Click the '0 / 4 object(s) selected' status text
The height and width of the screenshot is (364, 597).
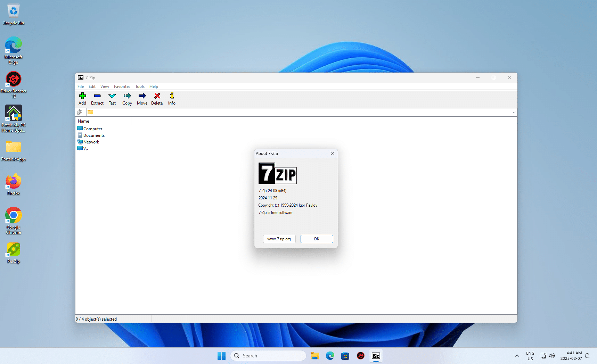[x=96, y=319]
